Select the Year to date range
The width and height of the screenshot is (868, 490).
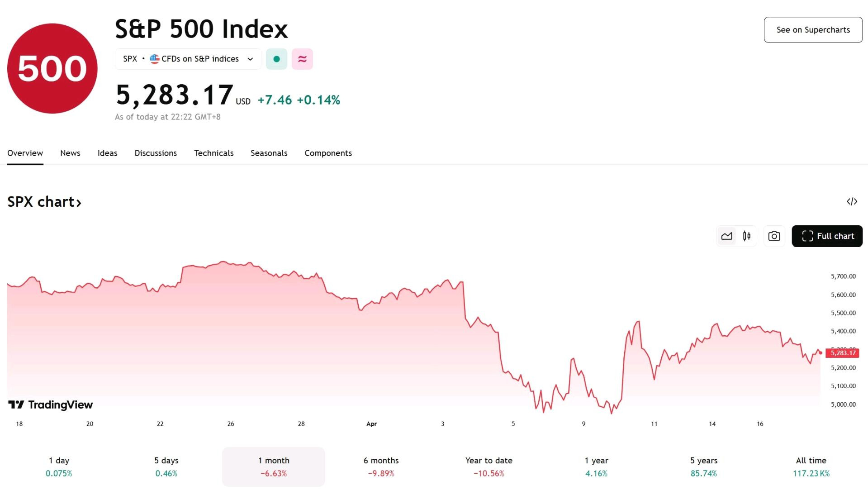tap(489, 467)
